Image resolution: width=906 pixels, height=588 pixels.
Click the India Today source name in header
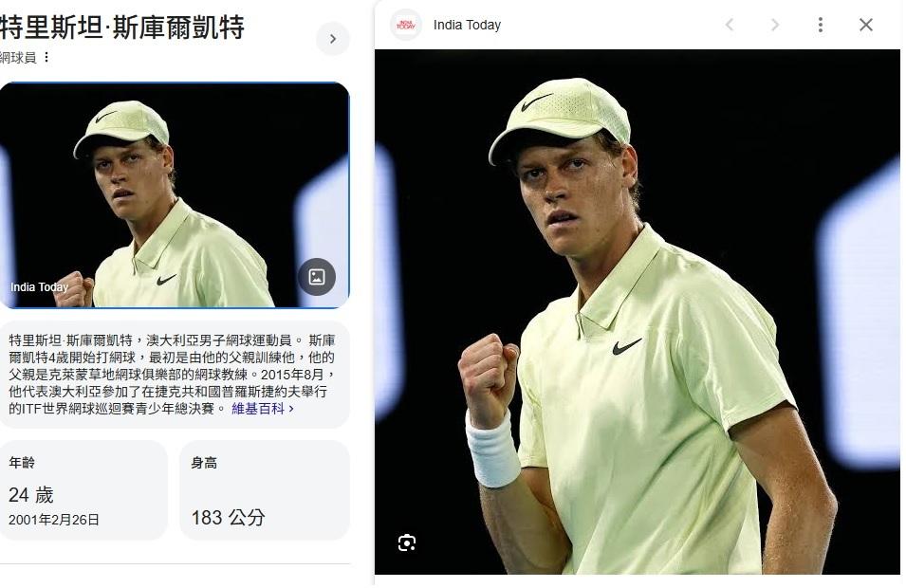click(467, 25)
